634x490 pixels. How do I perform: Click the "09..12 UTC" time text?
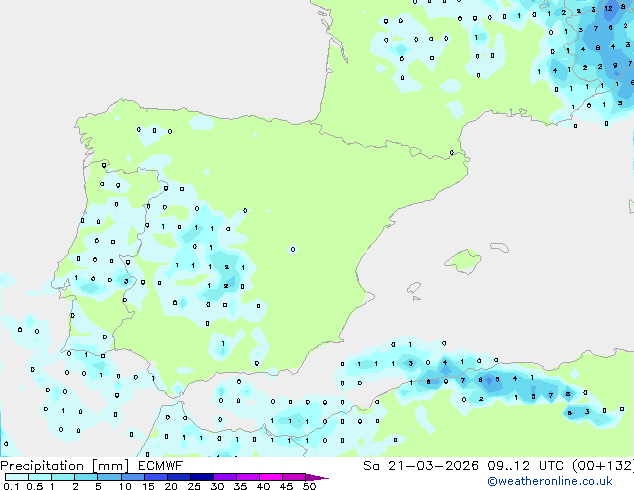525,466
